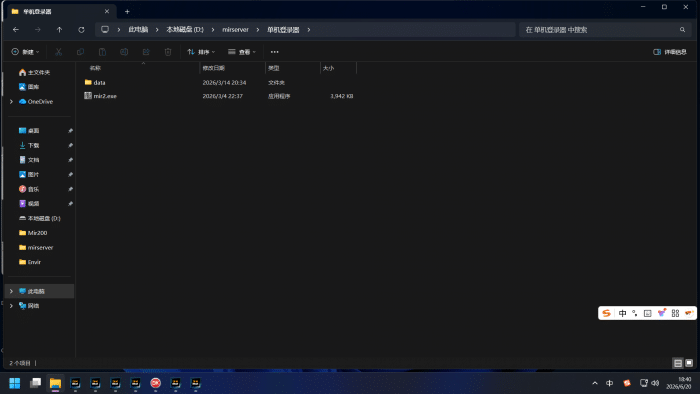The width and height of the screenshot is (700, 394).
Task: Click the search box input field
Action: [605, 29]
